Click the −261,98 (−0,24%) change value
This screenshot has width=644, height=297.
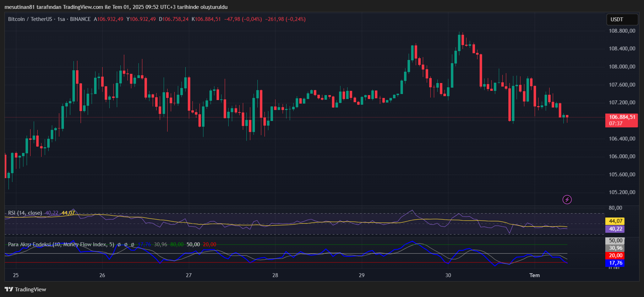285,19
